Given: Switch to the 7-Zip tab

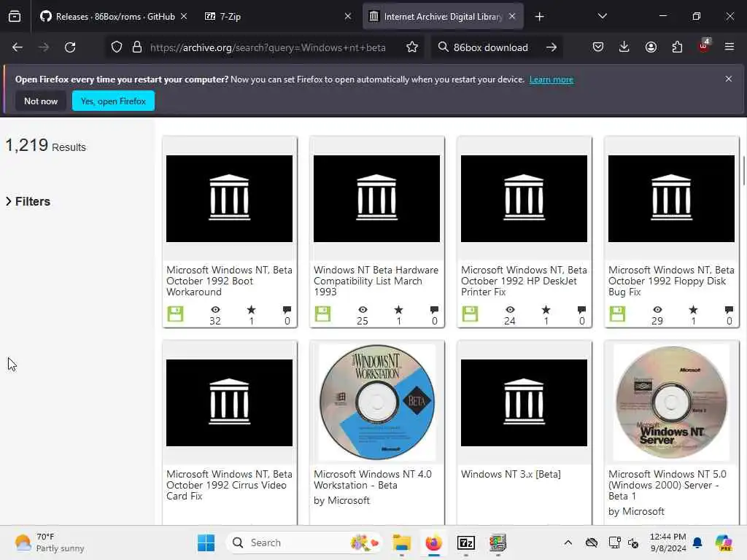Looking at the screenshot, I should [278, 17].
